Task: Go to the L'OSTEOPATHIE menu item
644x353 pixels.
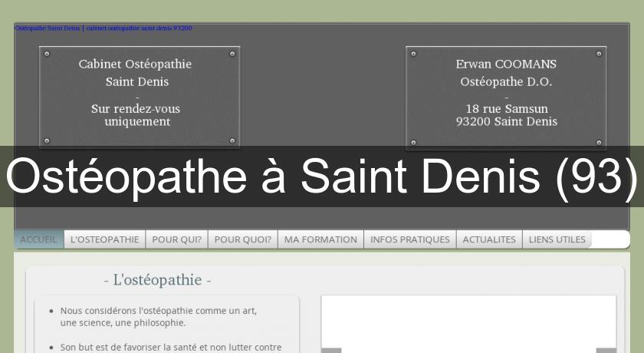Action: click(105, 239)
